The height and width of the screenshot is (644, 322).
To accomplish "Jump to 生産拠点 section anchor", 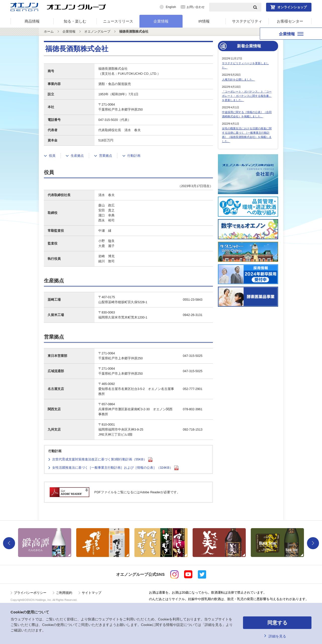I will pyautogui.click(x=75, y=156).
